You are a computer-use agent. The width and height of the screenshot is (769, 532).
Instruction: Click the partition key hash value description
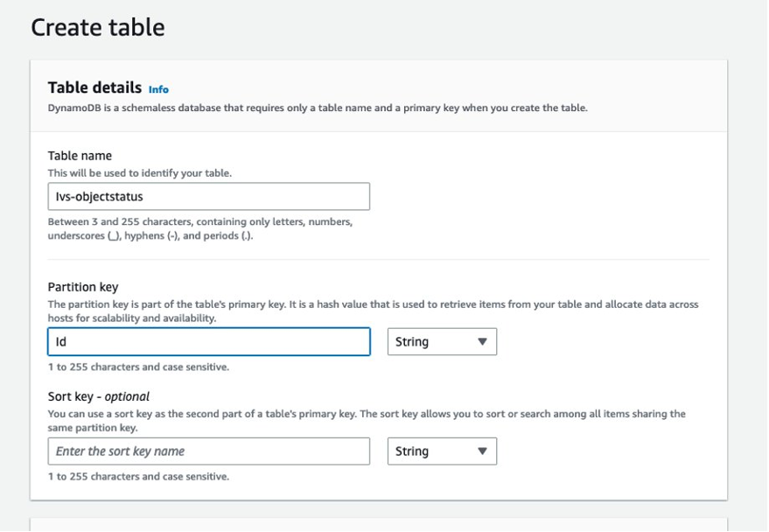click(x=373, y=311)
